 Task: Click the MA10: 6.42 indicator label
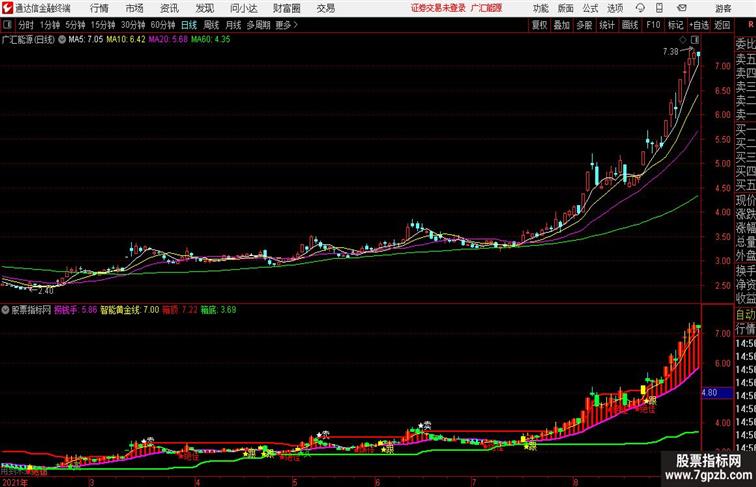click(126, 40)
